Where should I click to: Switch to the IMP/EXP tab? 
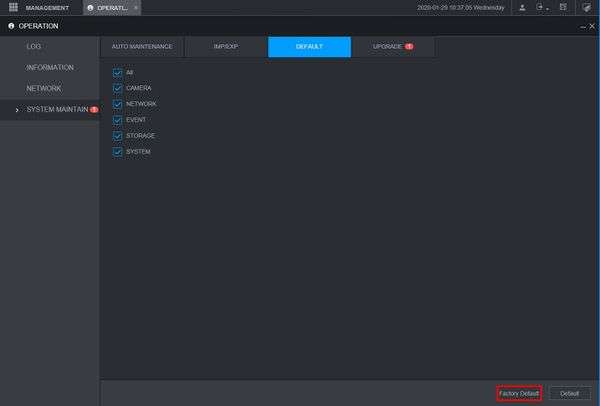(x=226, y=47)
